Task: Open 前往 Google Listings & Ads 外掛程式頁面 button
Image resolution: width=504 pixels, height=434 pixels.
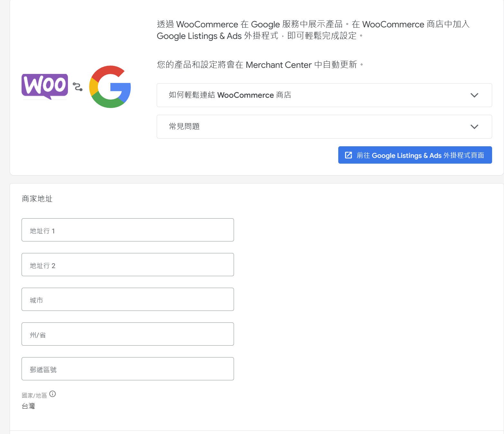Action: [415, 155]
